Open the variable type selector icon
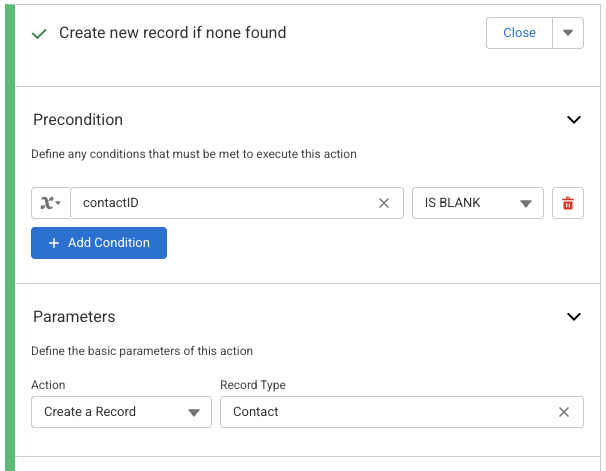Viewport: 606px width, 471px height. point(50,203)
